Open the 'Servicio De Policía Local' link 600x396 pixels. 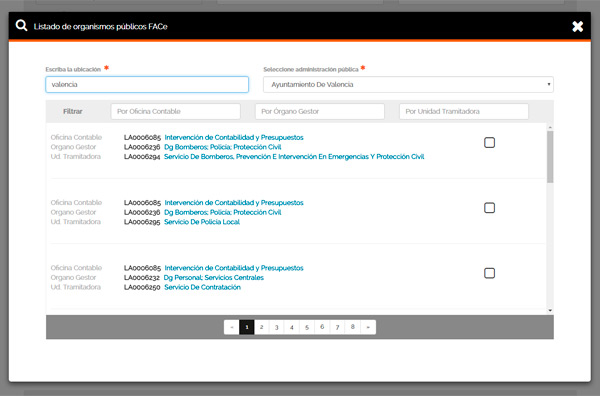[x=202, y=222]
